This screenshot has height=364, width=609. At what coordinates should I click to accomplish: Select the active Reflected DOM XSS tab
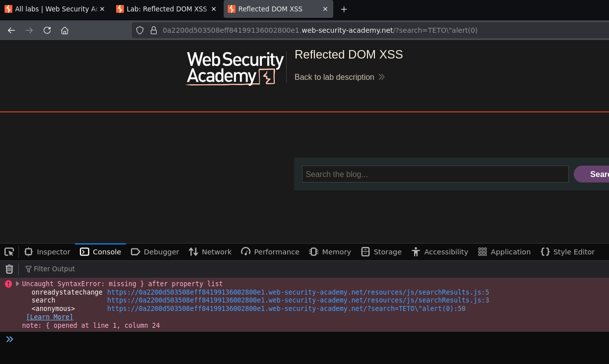278,9
